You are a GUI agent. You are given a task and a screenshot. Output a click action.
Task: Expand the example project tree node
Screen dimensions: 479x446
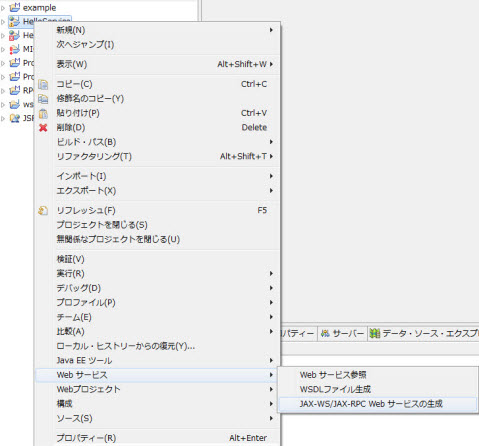coord(3,8)
